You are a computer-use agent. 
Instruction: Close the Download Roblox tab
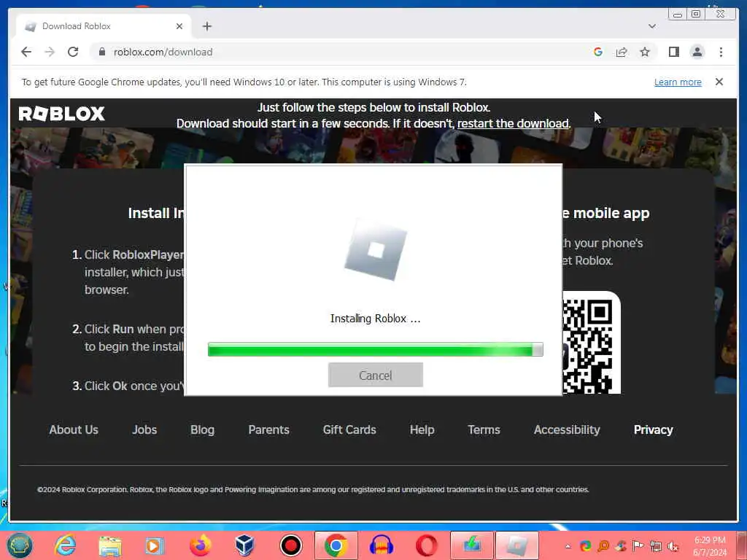(x=179, y=26)
